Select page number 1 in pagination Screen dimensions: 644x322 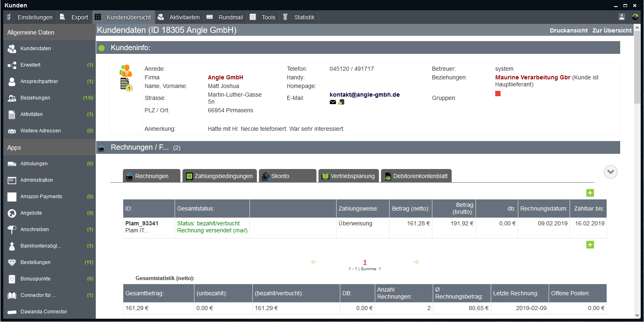[365, 262]
